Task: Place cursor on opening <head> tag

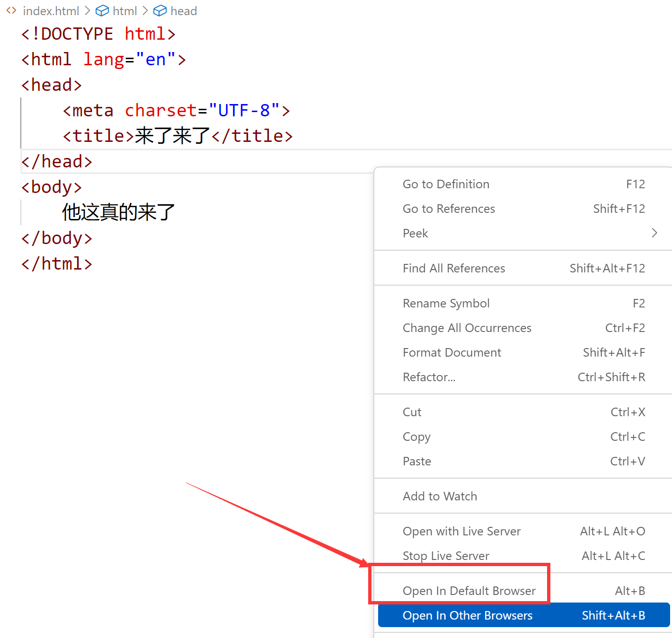Action: pyautogui.click(x=52, y=85)
